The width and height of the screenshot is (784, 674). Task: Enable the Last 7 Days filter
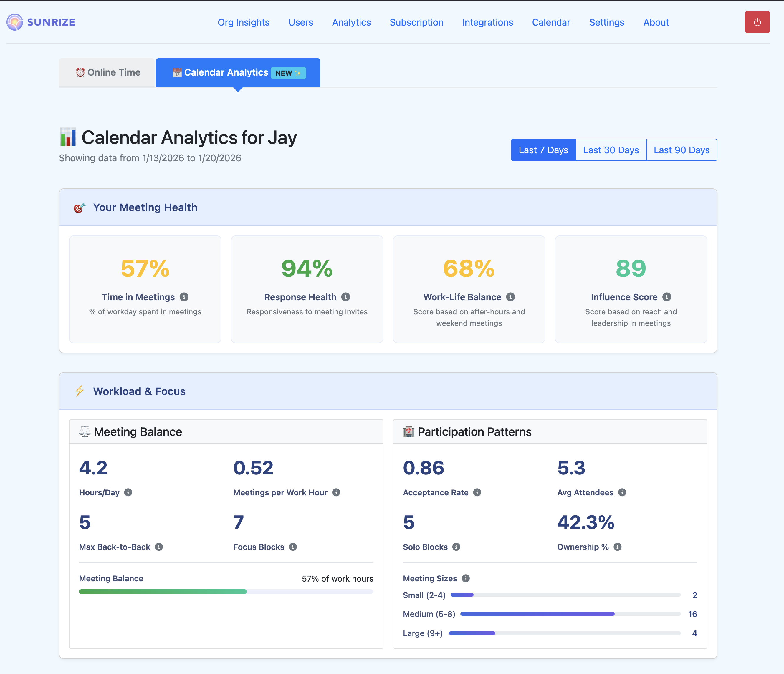543,150
